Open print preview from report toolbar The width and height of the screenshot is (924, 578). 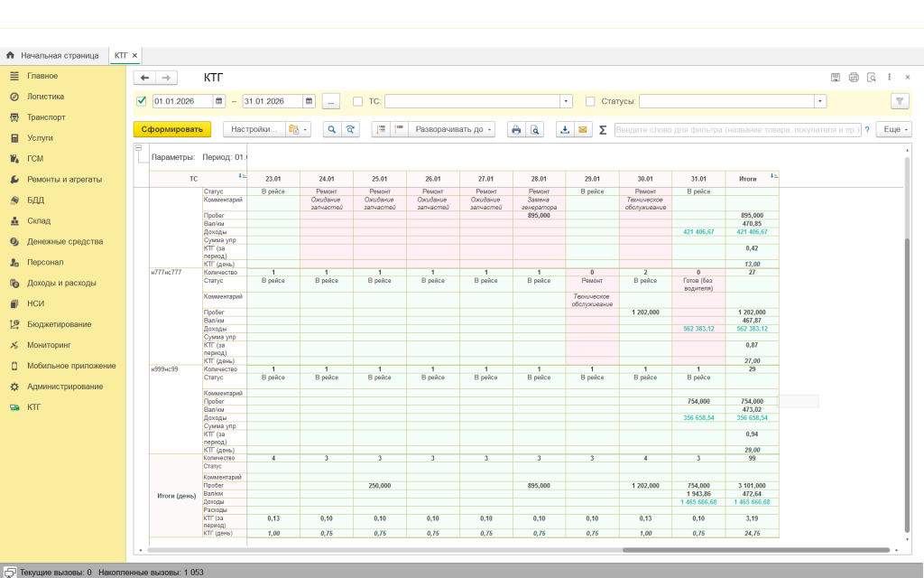click(x=535, y=130)
